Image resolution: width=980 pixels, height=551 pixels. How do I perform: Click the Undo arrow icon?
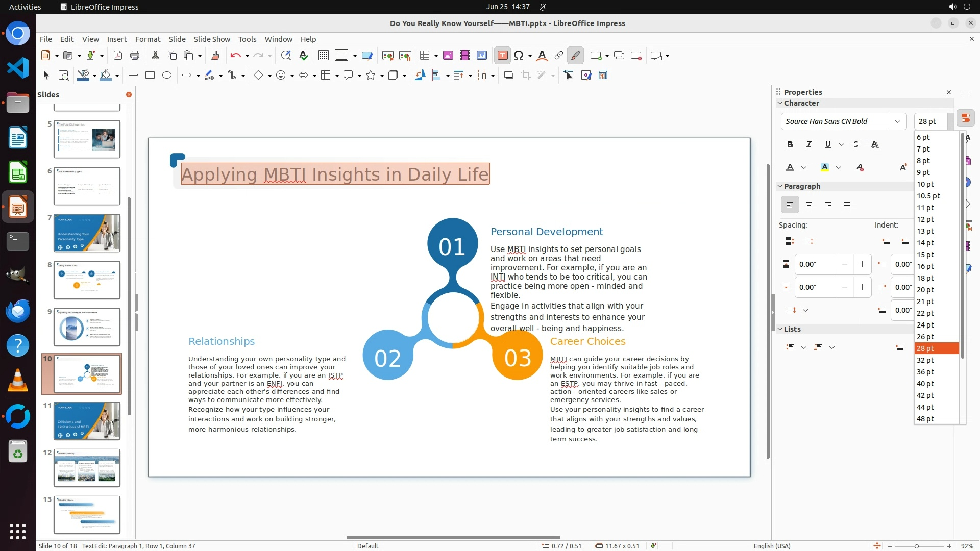(235, 56)
